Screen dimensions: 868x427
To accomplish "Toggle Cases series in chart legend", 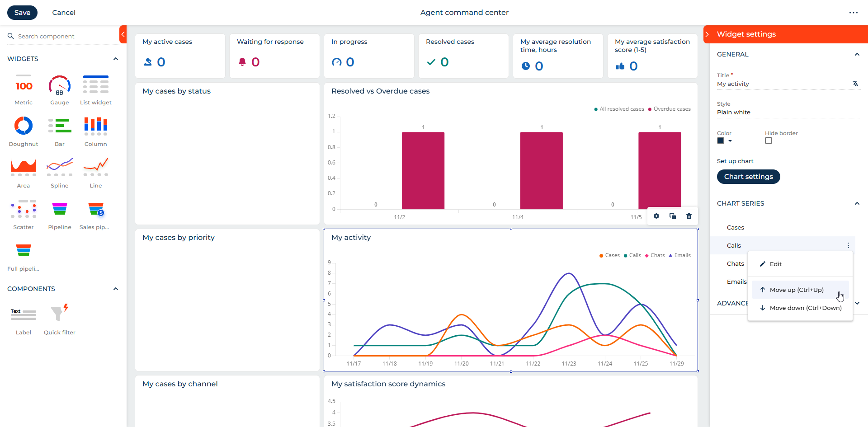I will [x=609, y=255].
